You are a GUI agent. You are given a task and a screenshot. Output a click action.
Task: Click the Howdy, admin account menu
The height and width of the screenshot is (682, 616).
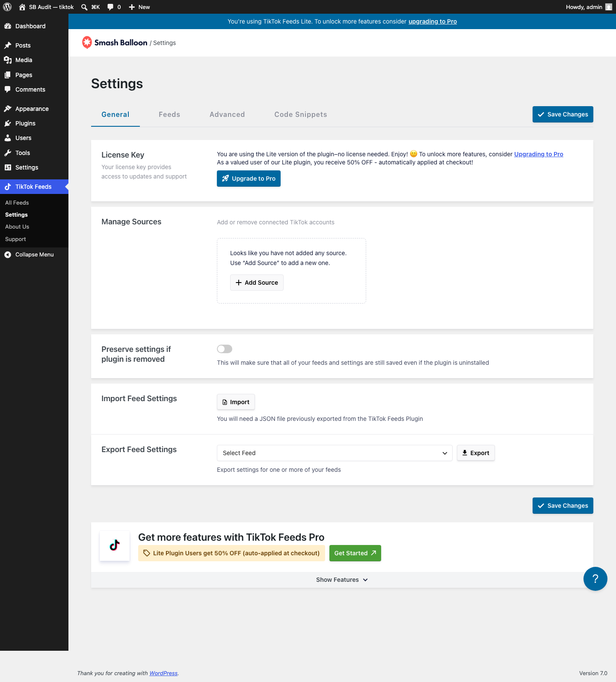tap(589, 7)
